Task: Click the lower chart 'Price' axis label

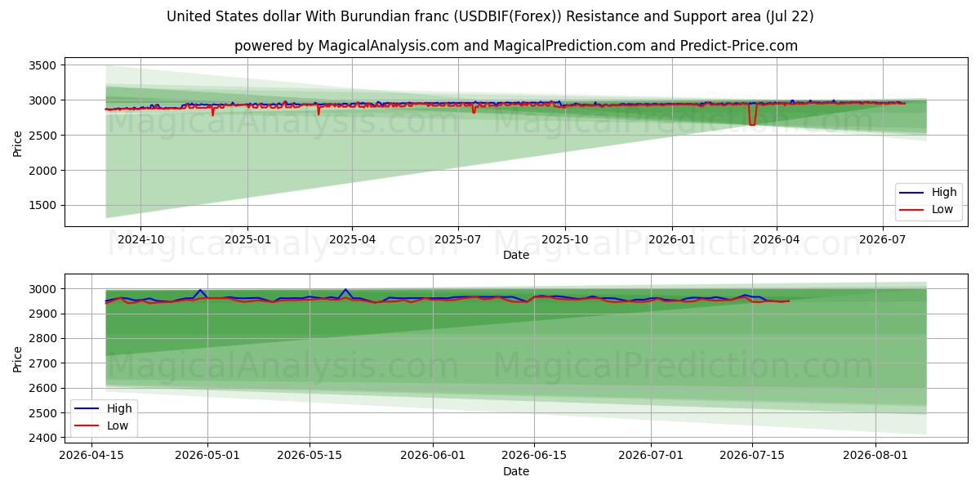Action: 18,359
